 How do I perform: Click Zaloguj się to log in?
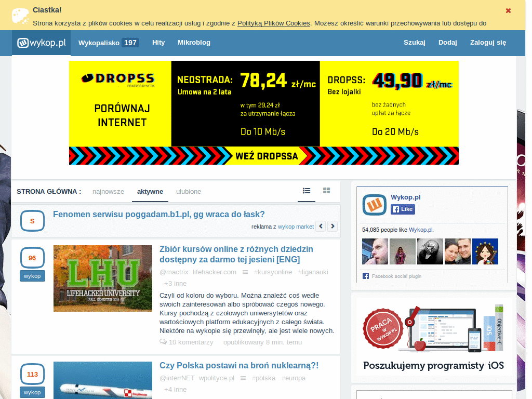tap(488, 43)
